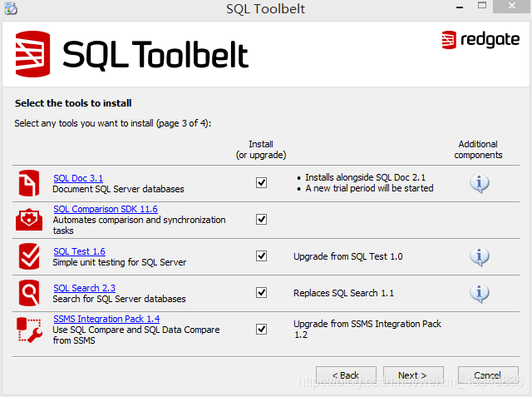Click 'Select the tools to install' heading
This screenshot has height=397, width=532.
coord(73,103)
